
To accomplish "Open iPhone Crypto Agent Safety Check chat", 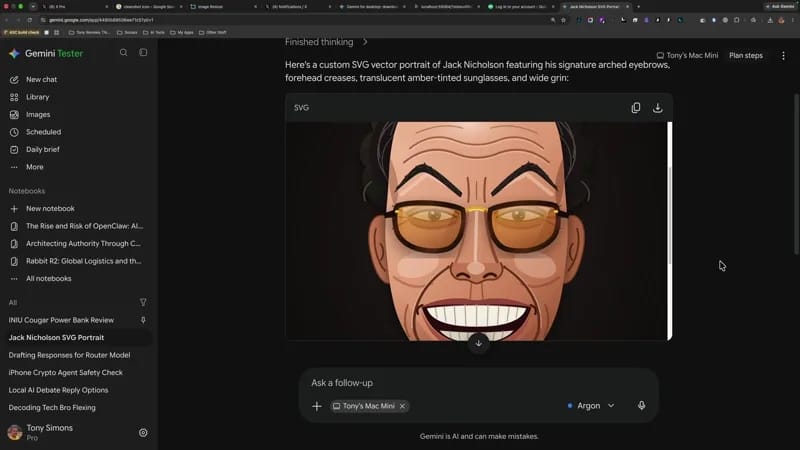I will (66, 373).
